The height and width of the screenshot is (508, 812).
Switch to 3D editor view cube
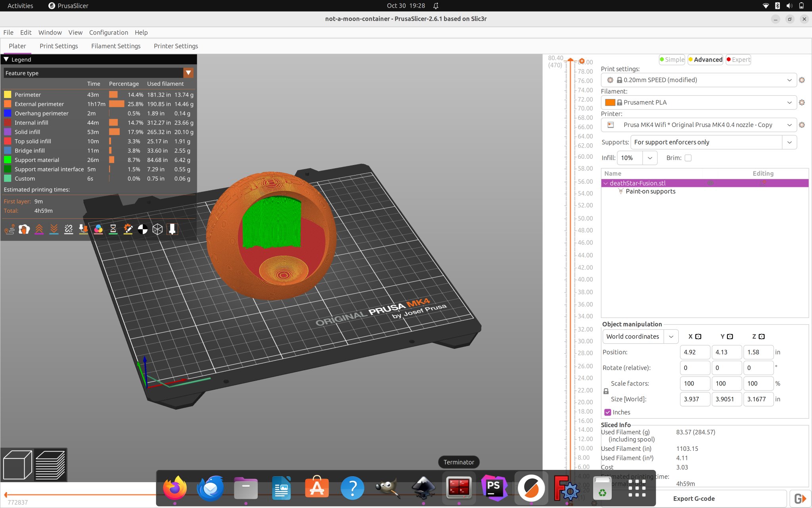17,465
